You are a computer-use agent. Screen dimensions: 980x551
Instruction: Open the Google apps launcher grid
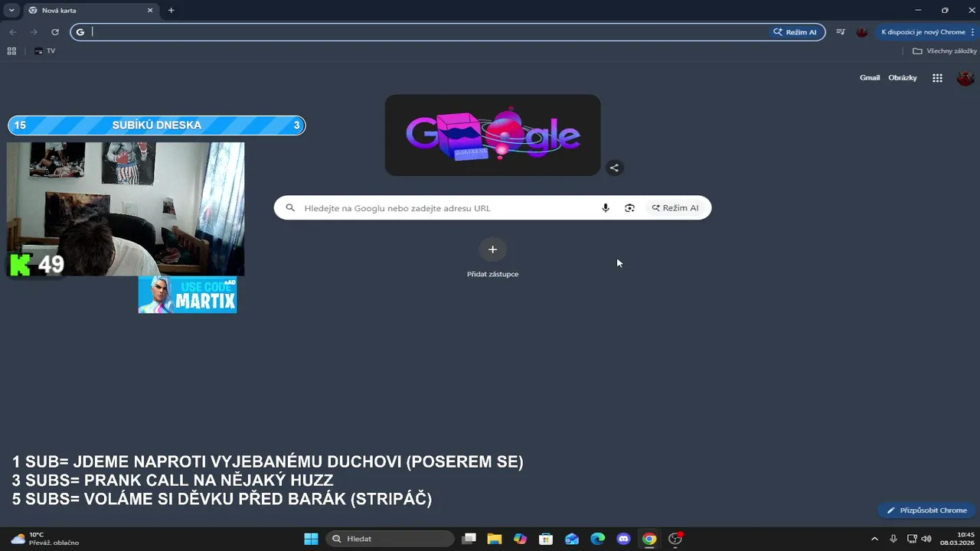pyautogui.click(x=937, y=78)
